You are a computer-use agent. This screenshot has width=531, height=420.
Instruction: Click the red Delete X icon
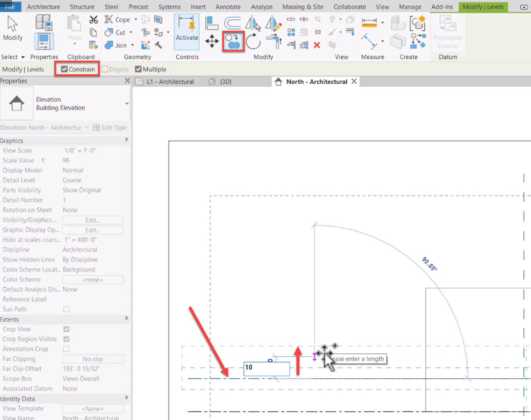pyautogui.click(x=317, y=45)
